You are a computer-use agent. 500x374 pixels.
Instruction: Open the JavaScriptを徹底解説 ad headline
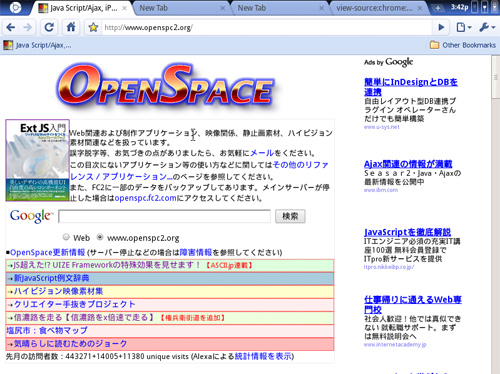pos(407,232)
